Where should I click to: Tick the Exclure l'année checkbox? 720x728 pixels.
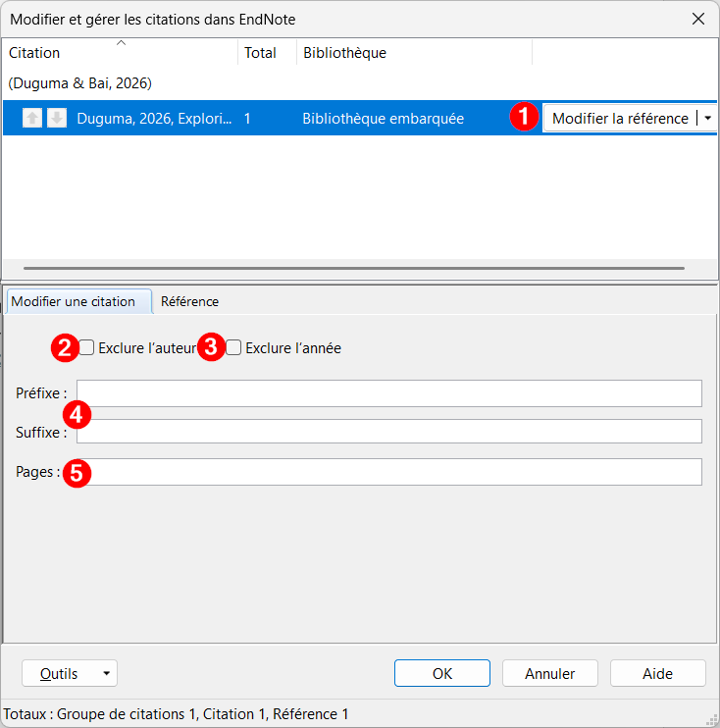[x=234, y=347]
